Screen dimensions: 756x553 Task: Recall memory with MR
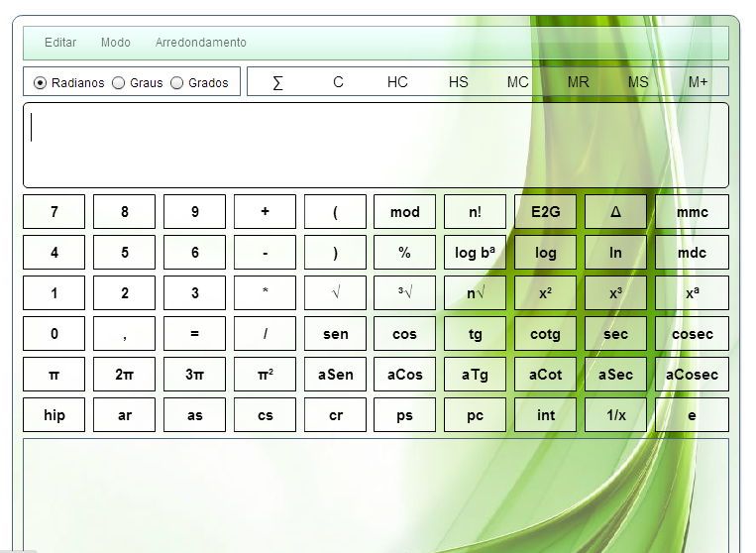[578, 82]
